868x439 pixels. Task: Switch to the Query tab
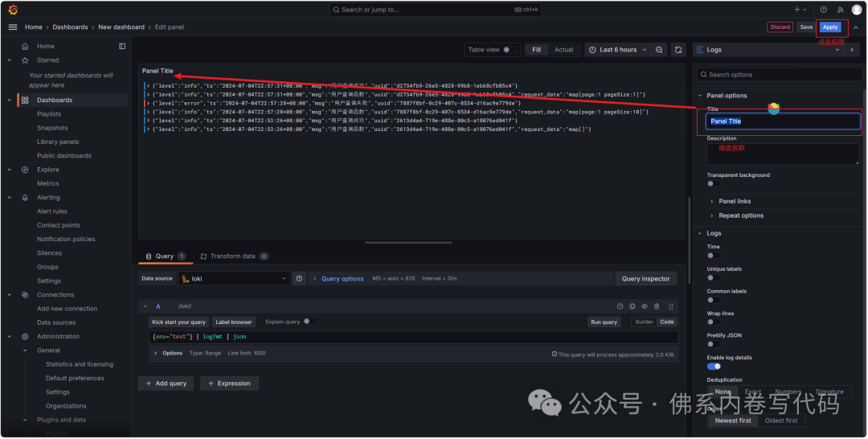click(x=165, y=256)
